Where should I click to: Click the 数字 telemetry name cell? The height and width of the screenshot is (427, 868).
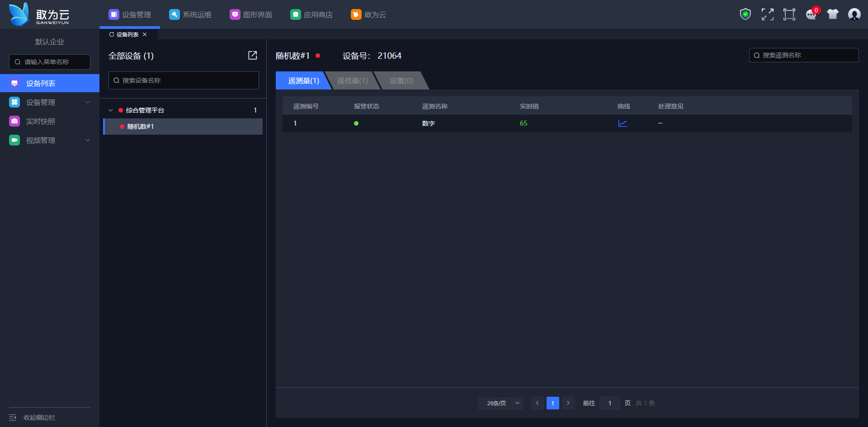click(x=429, y=123)
